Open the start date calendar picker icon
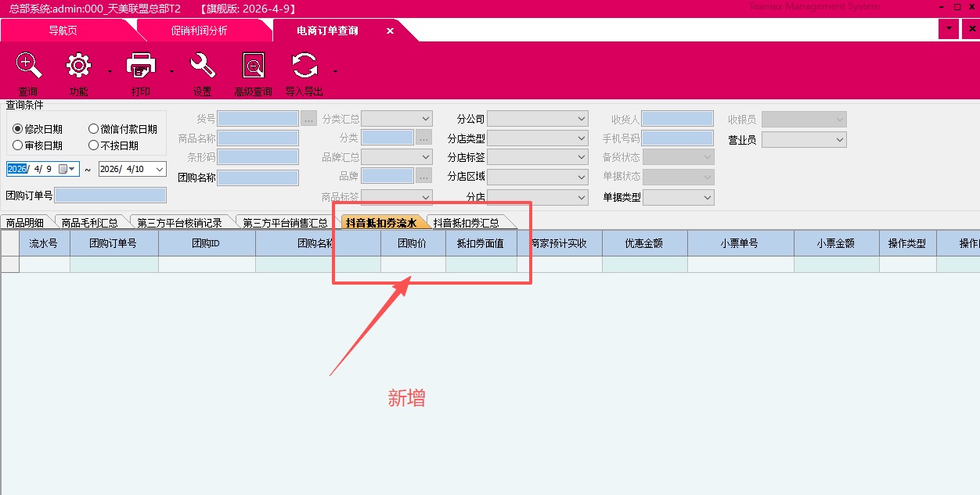The width and height of the screenshot is (980, 495). pos(63,169)
